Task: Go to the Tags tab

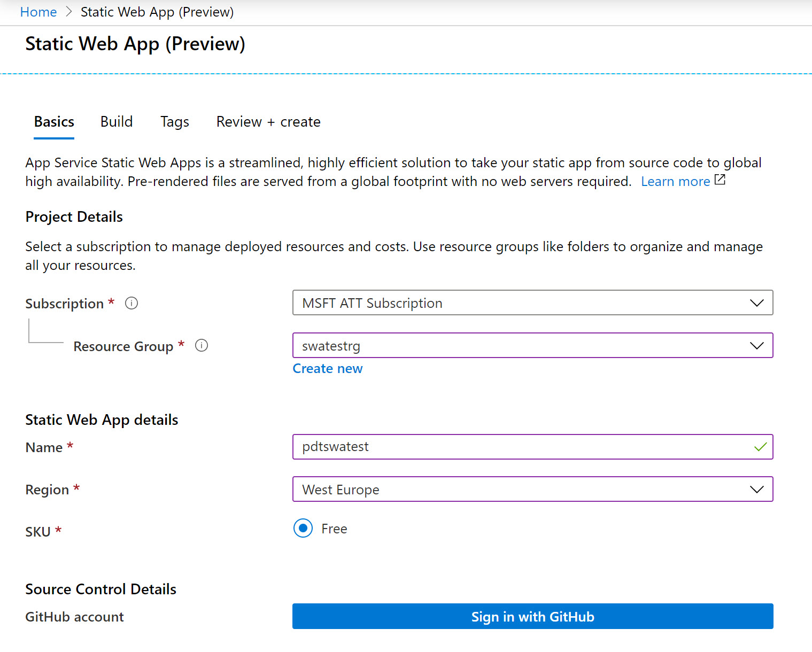Action: pos(175,122)
